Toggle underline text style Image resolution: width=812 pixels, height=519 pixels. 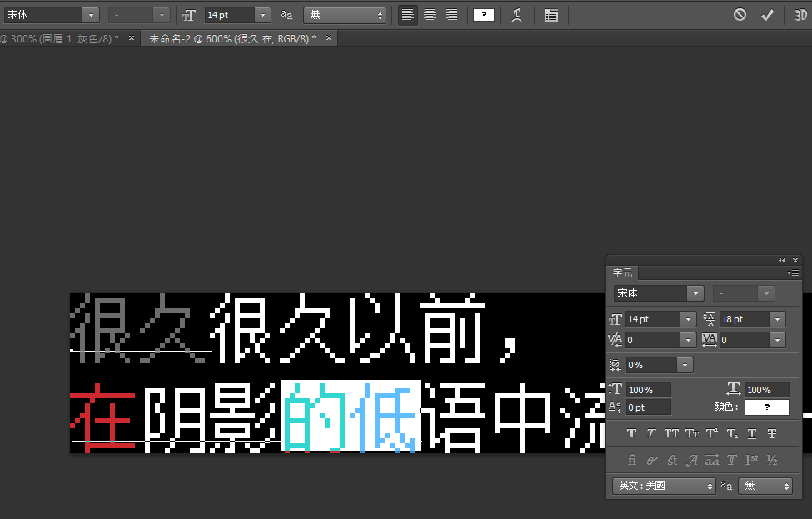752,433
